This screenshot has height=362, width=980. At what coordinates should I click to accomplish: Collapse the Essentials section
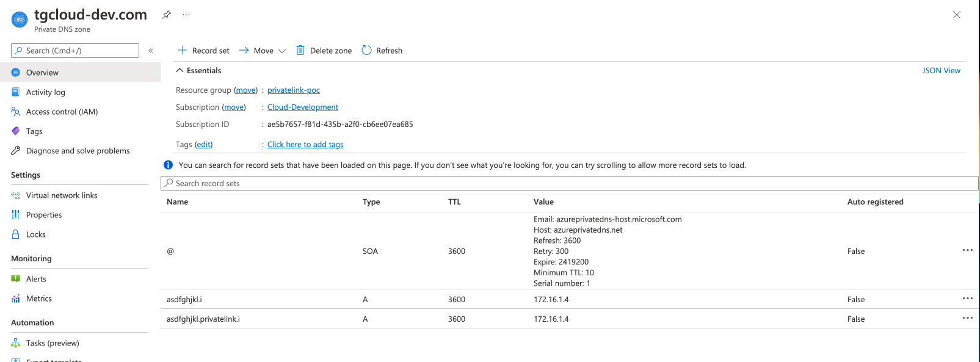(x=180, y=71)
